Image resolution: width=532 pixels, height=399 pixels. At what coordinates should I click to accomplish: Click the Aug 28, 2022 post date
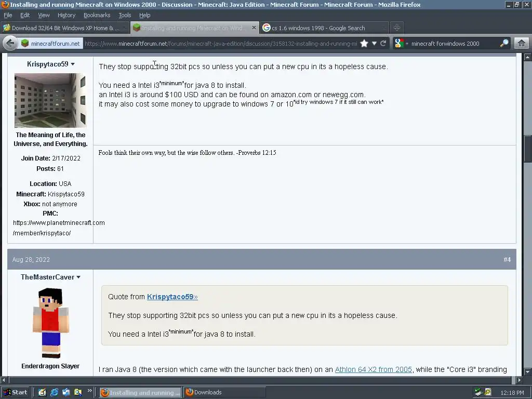(x=31, y=260)
